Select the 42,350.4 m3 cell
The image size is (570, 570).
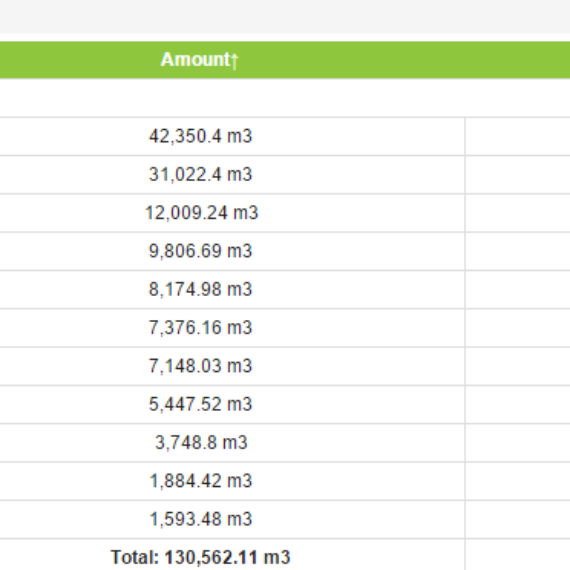point(200,136)
